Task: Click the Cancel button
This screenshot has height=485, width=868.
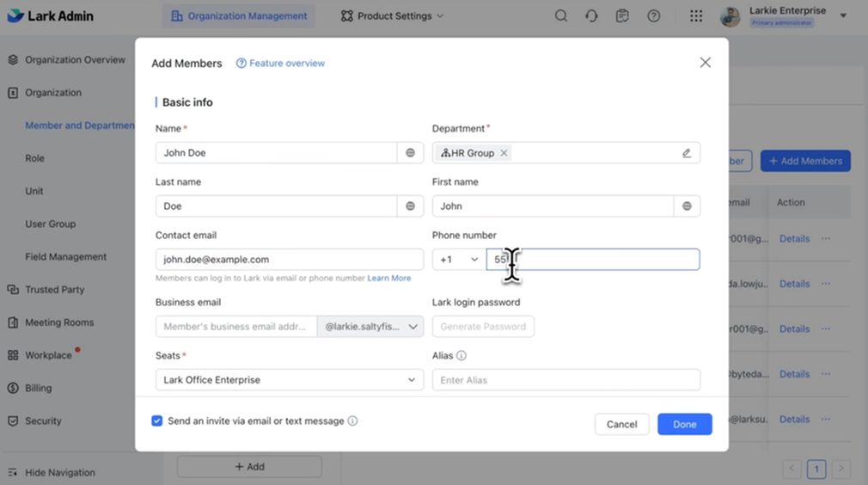Action: (621, 424)
